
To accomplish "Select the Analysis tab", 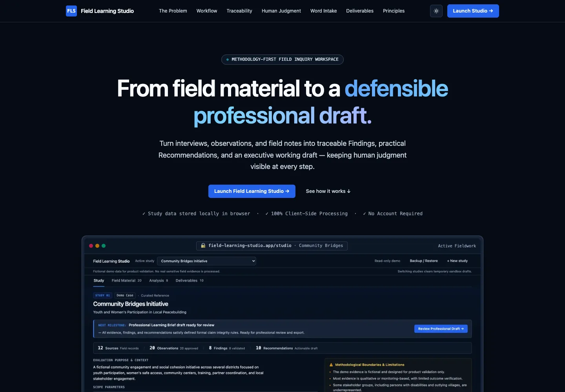I will point(159,281).
